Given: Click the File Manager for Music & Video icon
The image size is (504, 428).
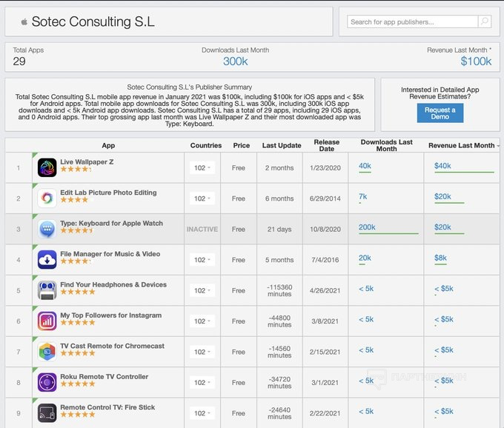Looking at the screenshot, I should tap(47, 260).
